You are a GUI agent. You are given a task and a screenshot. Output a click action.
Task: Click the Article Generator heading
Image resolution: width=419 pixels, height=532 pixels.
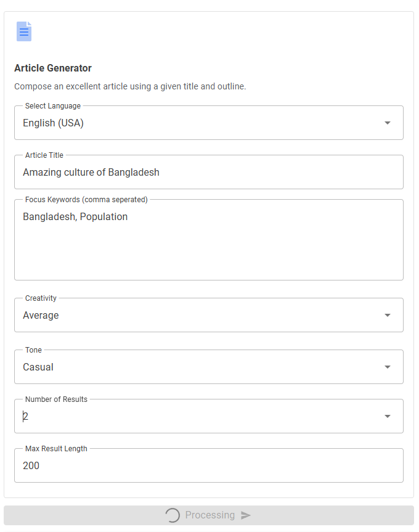tap(53, 68)
